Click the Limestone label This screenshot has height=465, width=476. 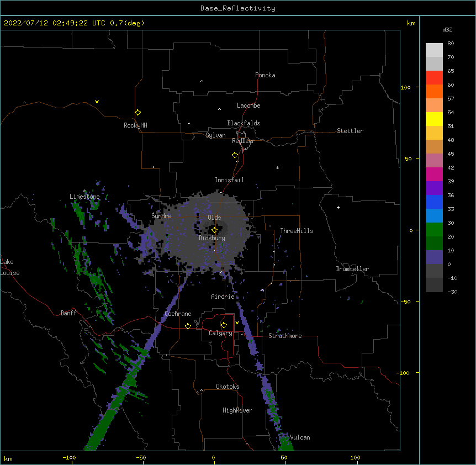coord(84,197)
